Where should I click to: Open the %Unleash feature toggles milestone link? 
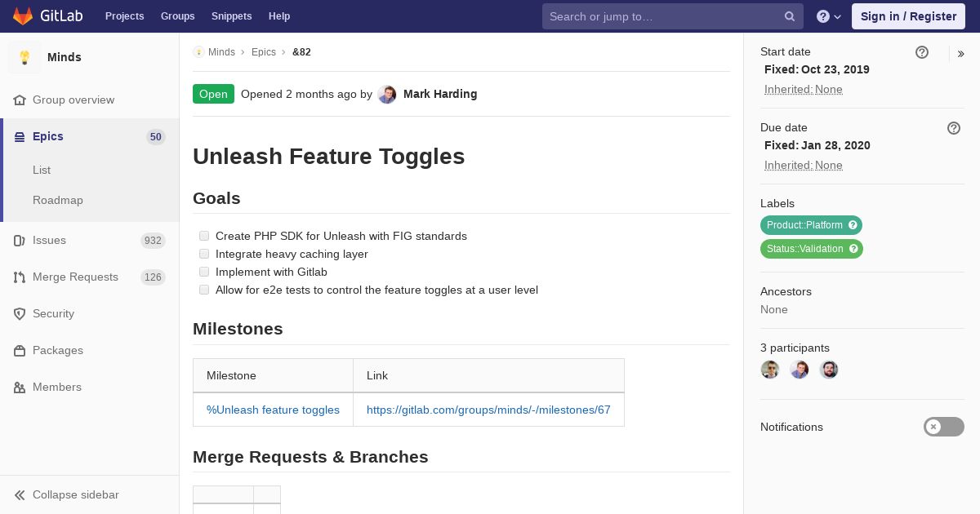point(273,410)
